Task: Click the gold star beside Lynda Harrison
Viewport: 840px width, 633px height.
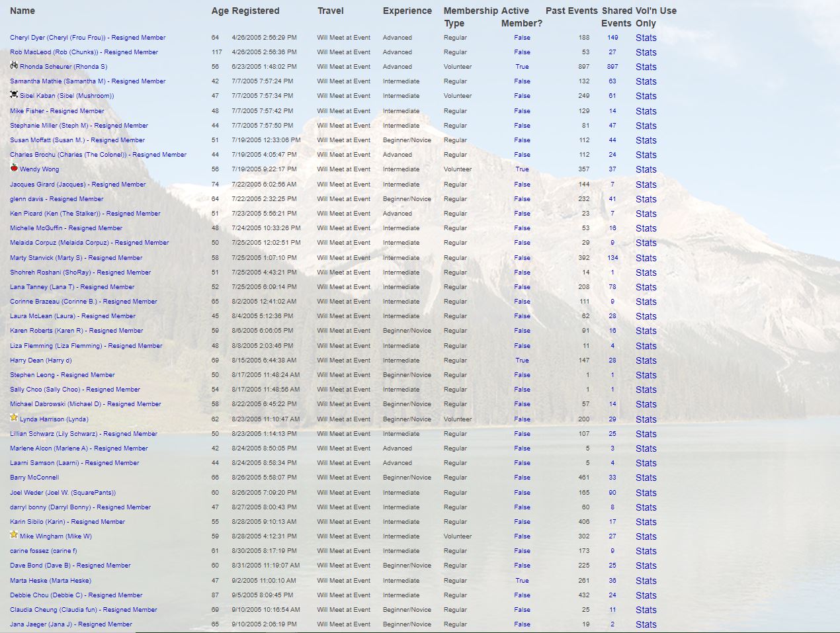Action: (x=14, y=418)
